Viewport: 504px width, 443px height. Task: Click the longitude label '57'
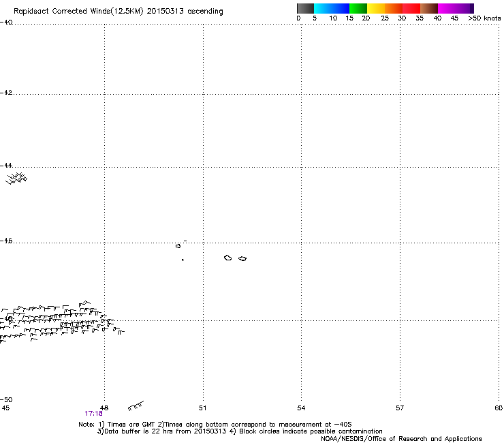click(400, 408)
